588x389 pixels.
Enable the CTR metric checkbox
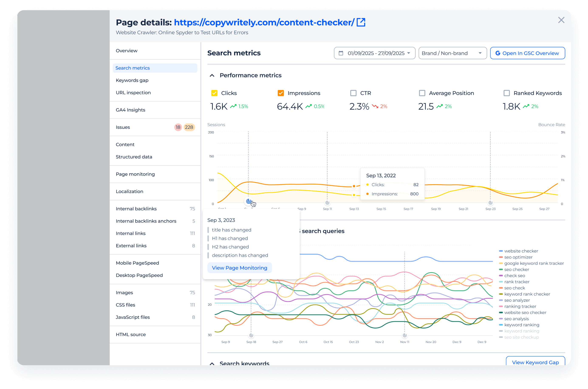[353, 93]
